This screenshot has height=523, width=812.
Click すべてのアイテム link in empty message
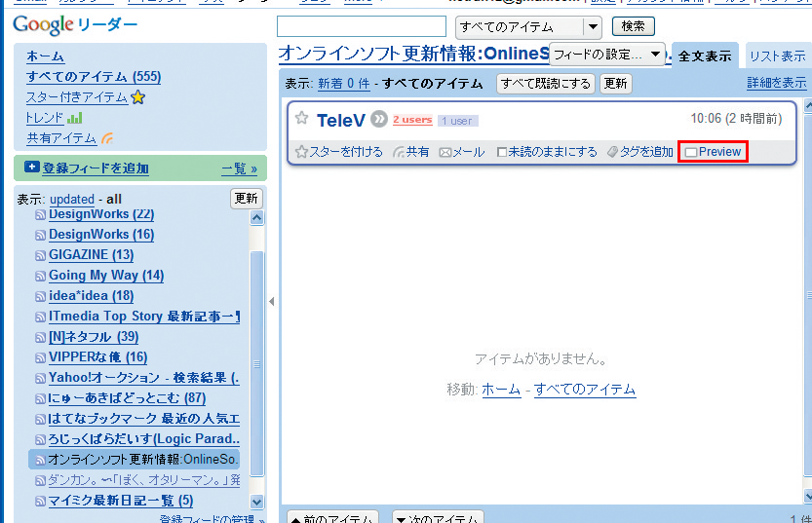pyautogui.click(x=585, y=390)
